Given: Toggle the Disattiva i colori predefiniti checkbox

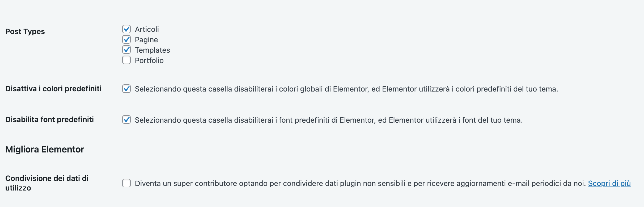Looking at the screenshot, I should point(126,89).
